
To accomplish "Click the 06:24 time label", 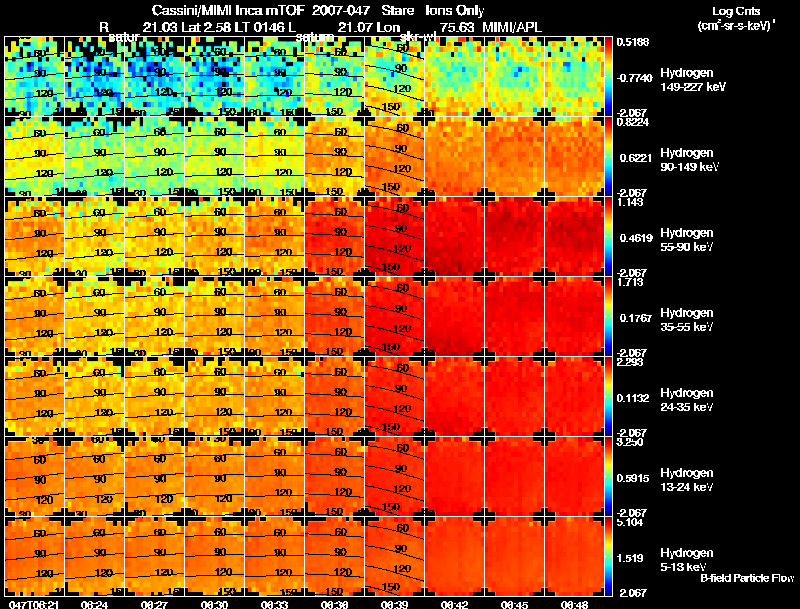I will click(93, 604).
